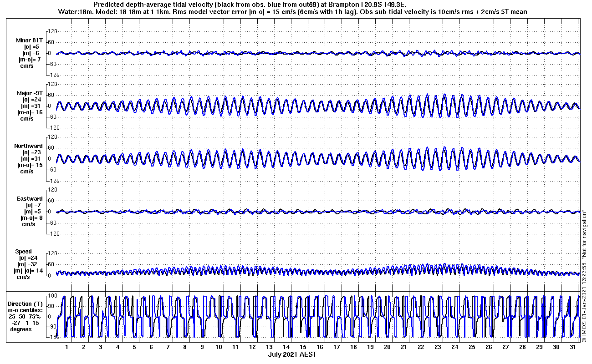Select the '|o| =7' Eastward value
Image resolution: width=592 pixels, height=364 pixels.
pyautogui.click(x=33, y=205)
